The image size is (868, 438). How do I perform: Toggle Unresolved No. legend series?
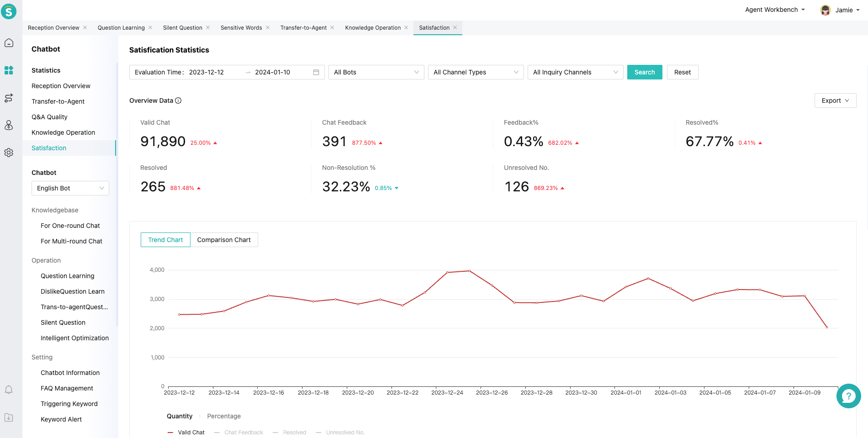click(340, 433)
